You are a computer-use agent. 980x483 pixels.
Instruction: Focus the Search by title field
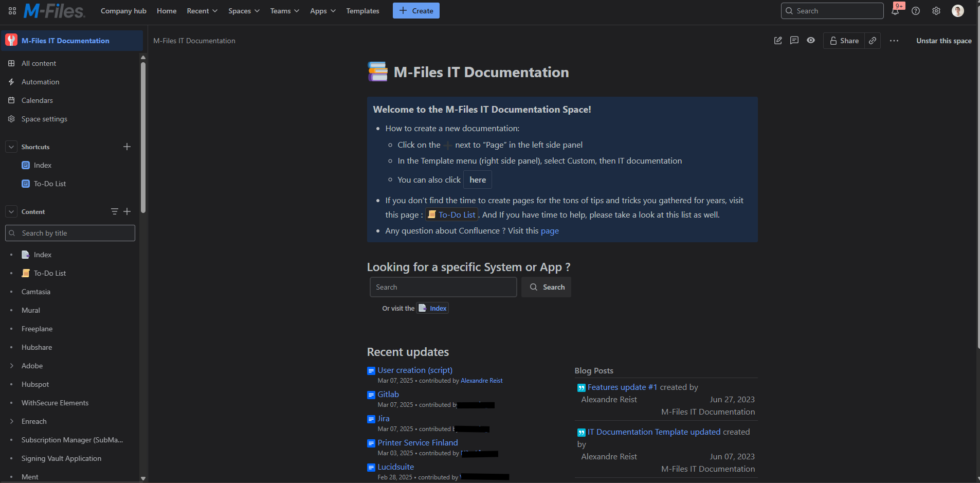(70, 233)
